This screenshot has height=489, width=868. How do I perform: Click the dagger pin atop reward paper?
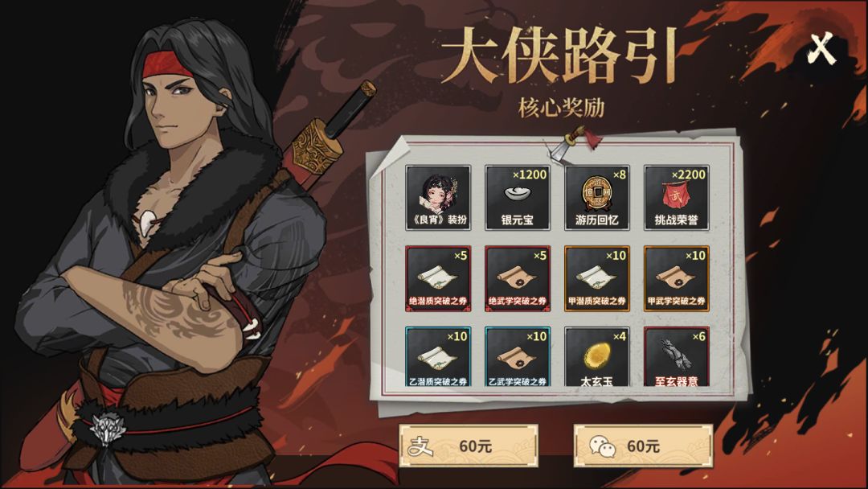coord(573,143)
